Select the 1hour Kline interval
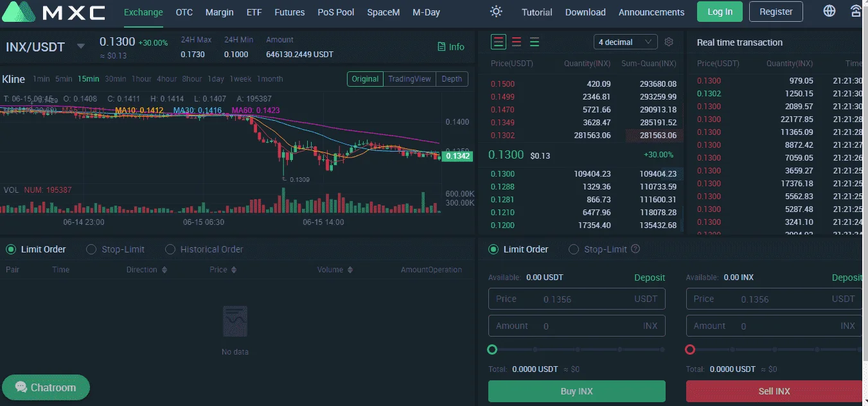The height and width of the screenshot is (406, 868). tap(141, 79)
